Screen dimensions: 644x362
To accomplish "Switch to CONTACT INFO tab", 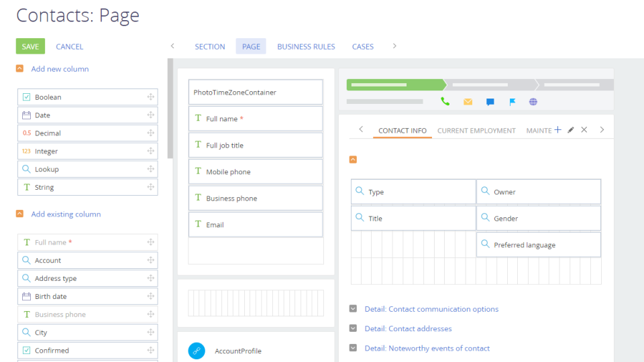I will click(402, 131).
